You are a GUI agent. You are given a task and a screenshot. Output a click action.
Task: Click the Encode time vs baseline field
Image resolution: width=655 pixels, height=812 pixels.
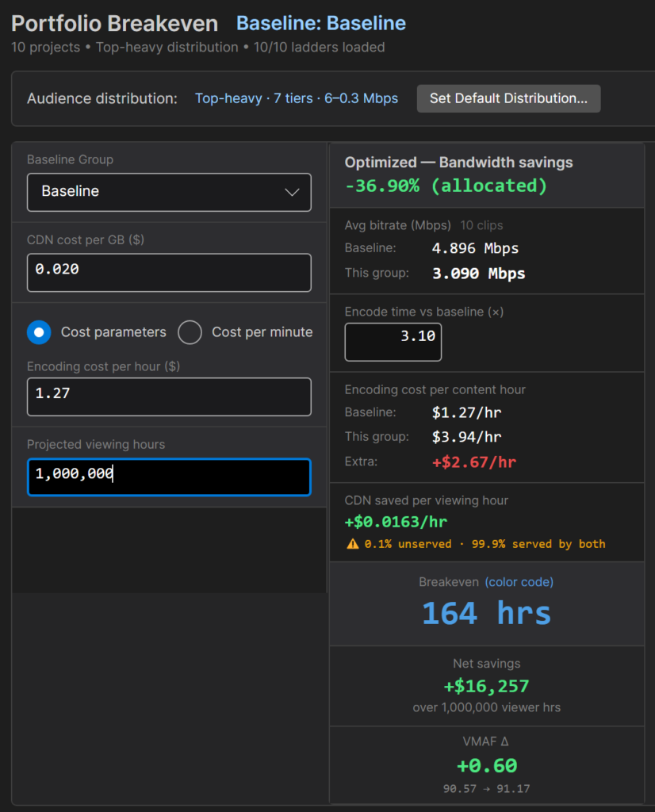coord(393,342)
